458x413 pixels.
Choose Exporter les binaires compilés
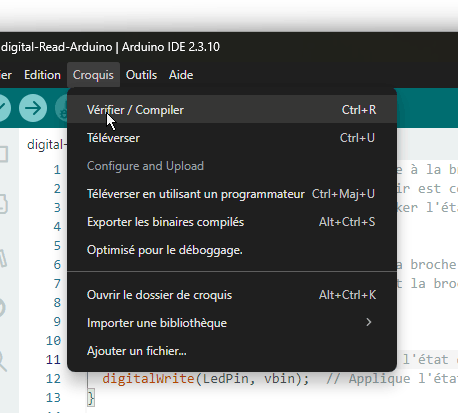[x=232, y=222]
